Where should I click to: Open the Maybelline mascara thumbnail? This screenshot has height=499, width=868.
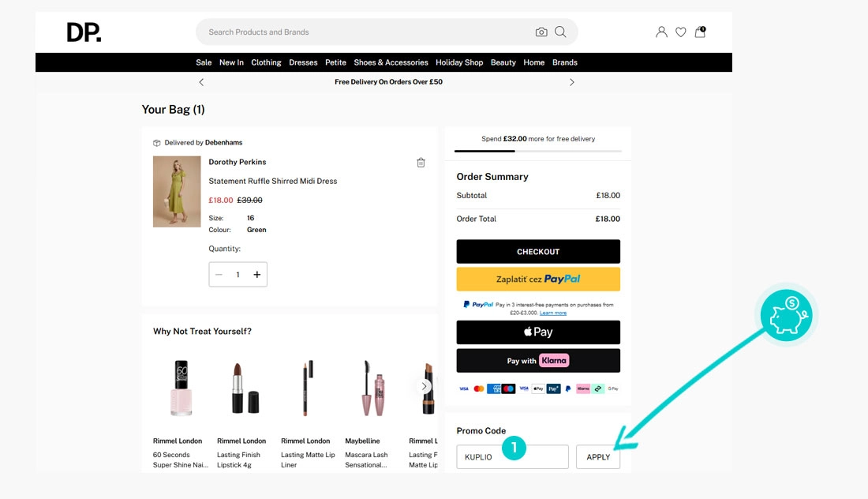[373, 388]
